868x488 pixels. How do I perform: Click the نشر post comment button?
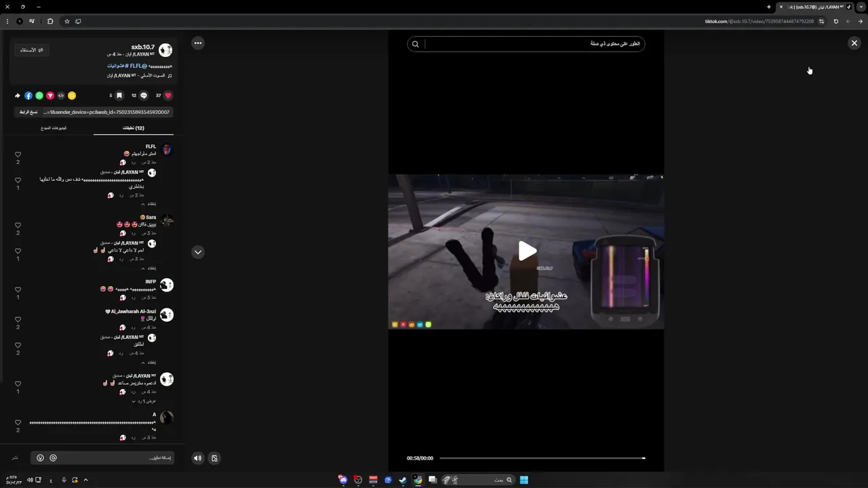15,458
